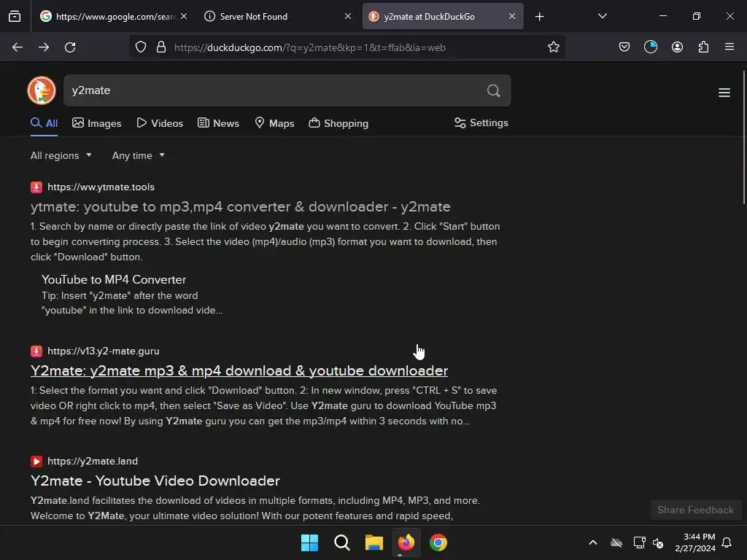Close the Server Not Found tab

tap(348, 16)
